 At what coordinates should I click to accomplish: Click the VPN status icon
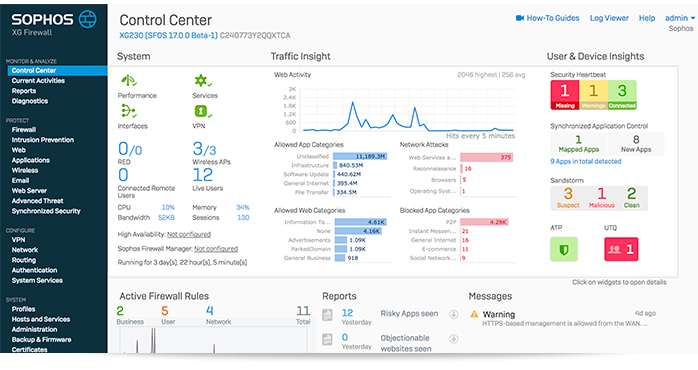coord(203,111)
